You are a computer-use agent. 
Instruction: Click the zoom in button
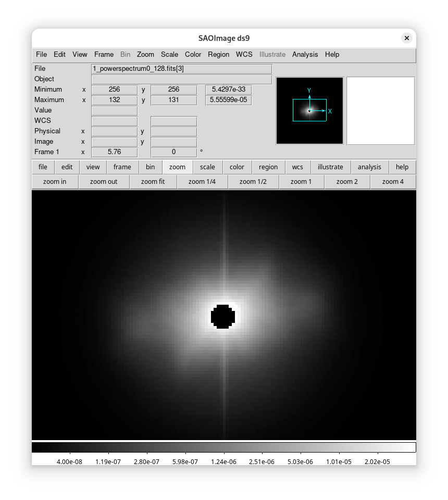click(55, 182)
